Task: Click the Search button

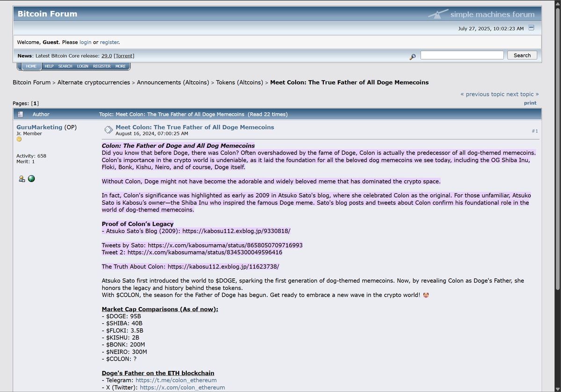Action: (x=522, y=55)
